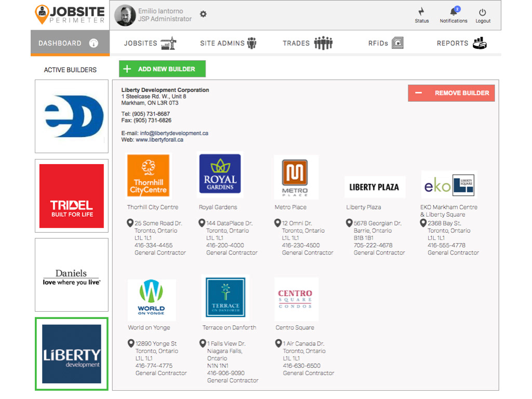Click the World on Yonge logo
This screenshot has width=532, height=399.
tap(151, 299)
